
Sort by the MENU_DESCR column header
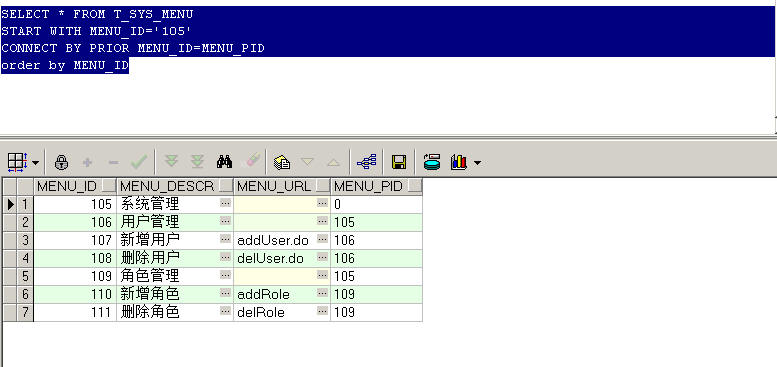click(167, 186)
